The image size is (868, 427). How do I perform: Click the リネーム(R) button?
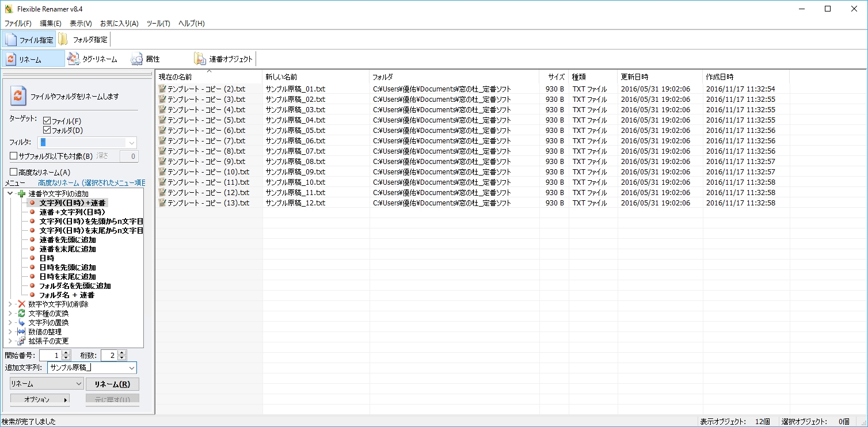click(x=112, y=384)
